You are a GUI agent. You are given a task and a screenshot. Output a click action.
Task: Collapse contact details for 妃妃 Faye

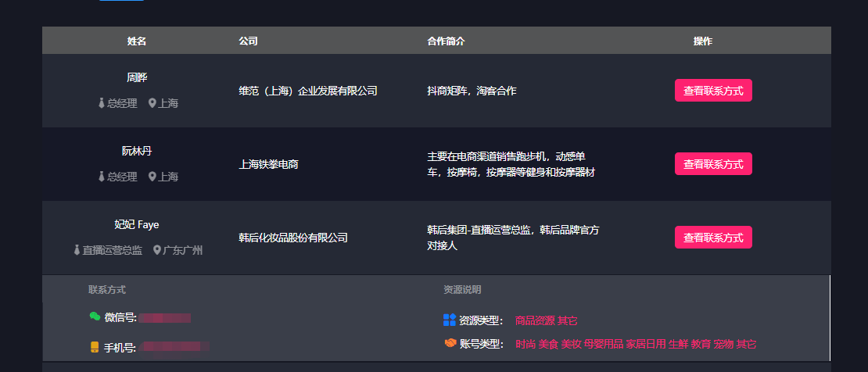713,238
